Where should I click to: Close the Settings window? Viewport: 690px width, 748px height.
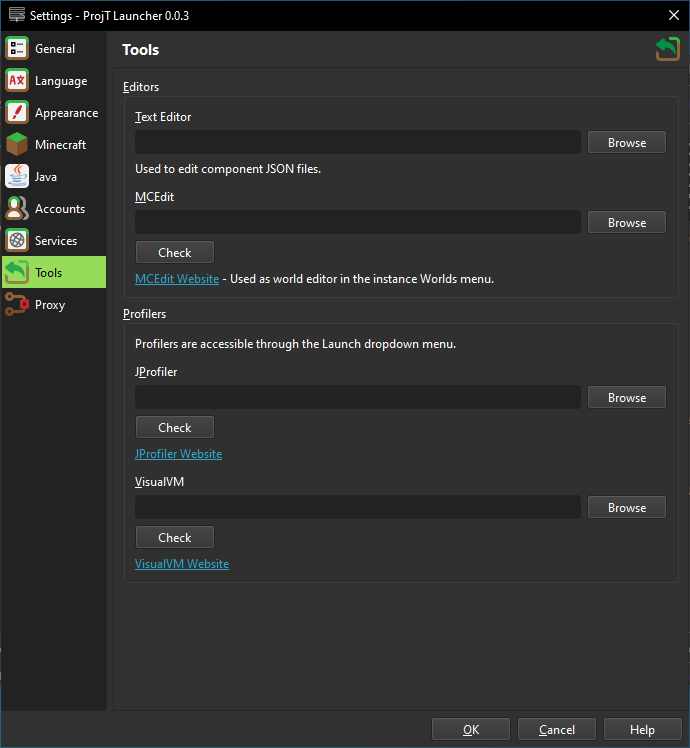(674, 15)
